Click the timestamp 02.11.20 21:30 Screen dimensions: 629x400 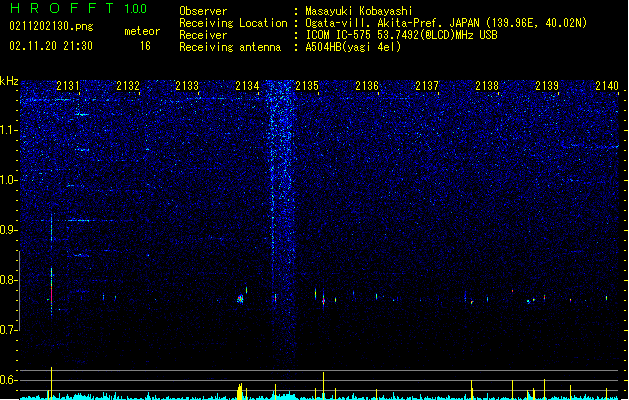coord(51,46)
